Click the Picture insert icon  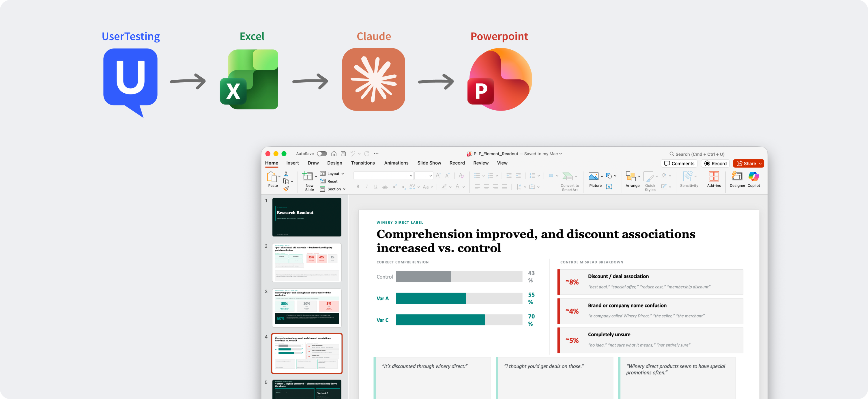[593, 176]
